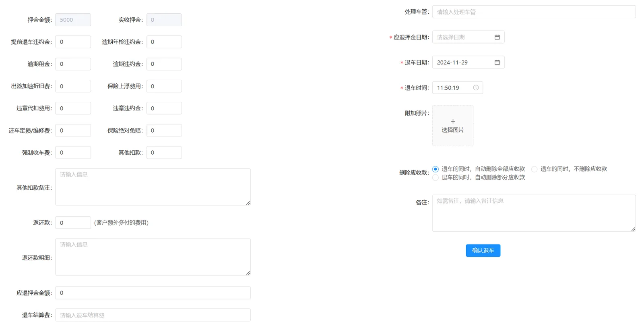Image resolution: width=644 pixels, height=330 pixels.
Task: Click the 押金金额 field showing 5000
Action: 73,20
